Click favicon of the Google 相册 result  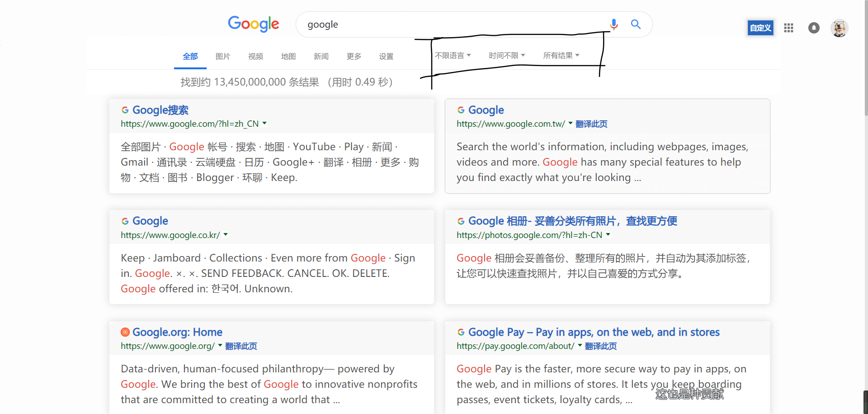click(461, 221)
